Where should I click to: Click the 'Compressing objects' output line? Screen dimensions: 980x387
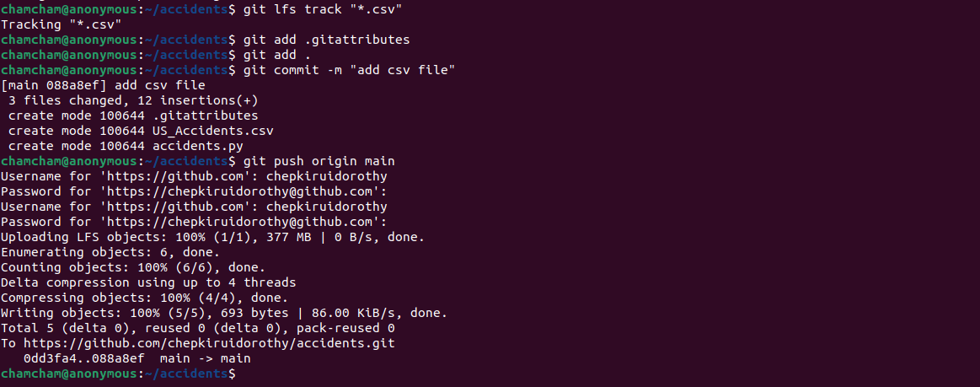[x=144, y=298]
